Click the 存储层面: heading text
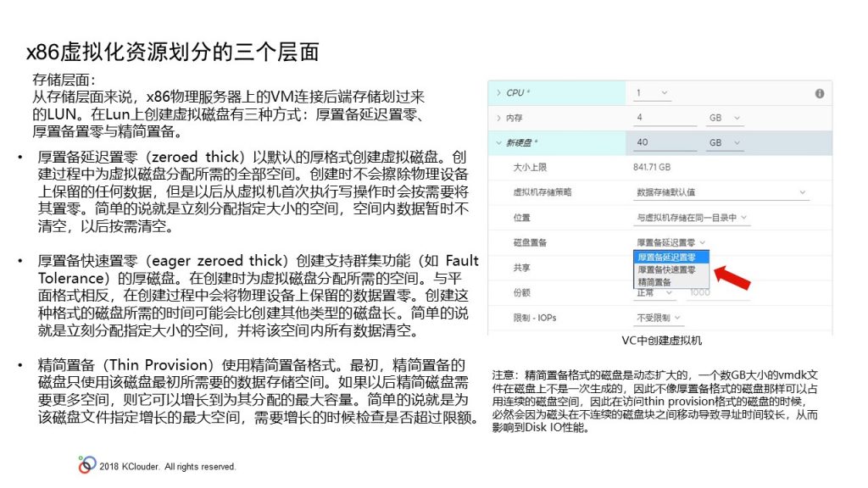868x488 pixels. coord(64,80)
